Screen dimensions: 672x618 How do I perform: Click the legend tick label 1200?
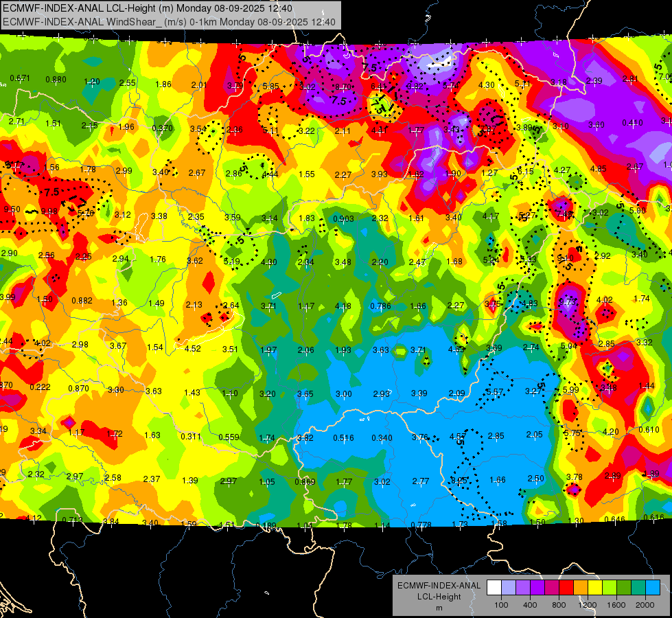tap(587, 605)
